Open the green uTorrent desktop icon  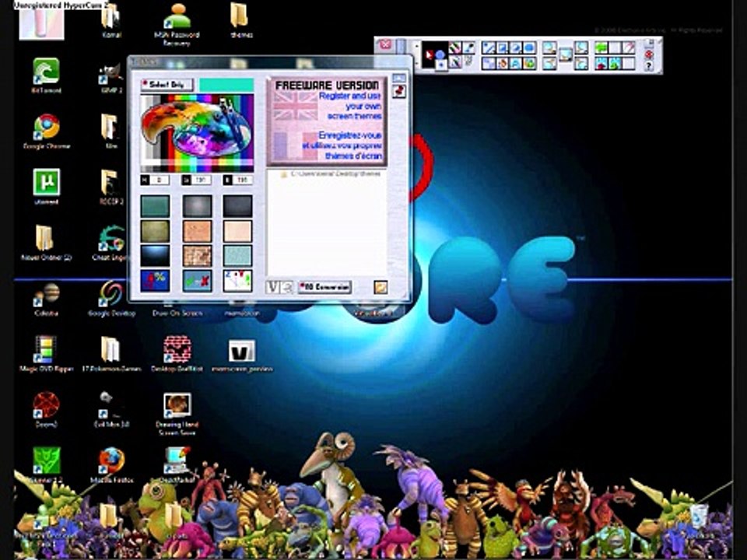coord(46,186)
